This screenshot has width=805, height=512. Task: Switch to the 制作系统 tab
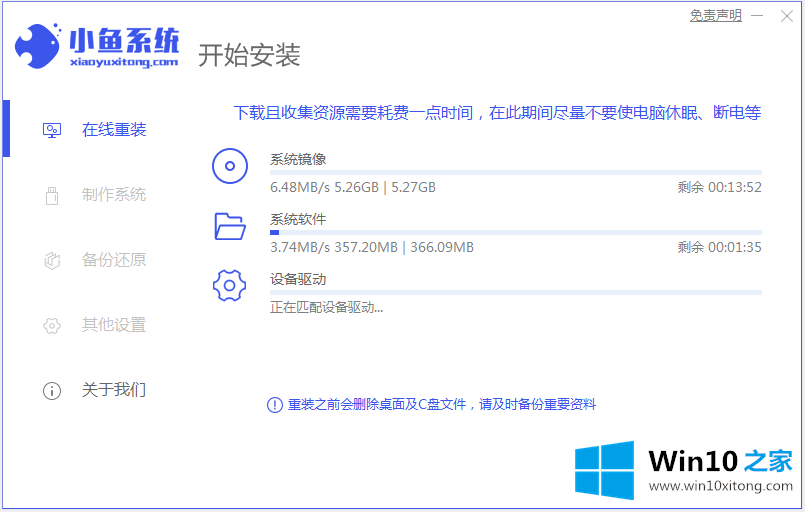113,195
